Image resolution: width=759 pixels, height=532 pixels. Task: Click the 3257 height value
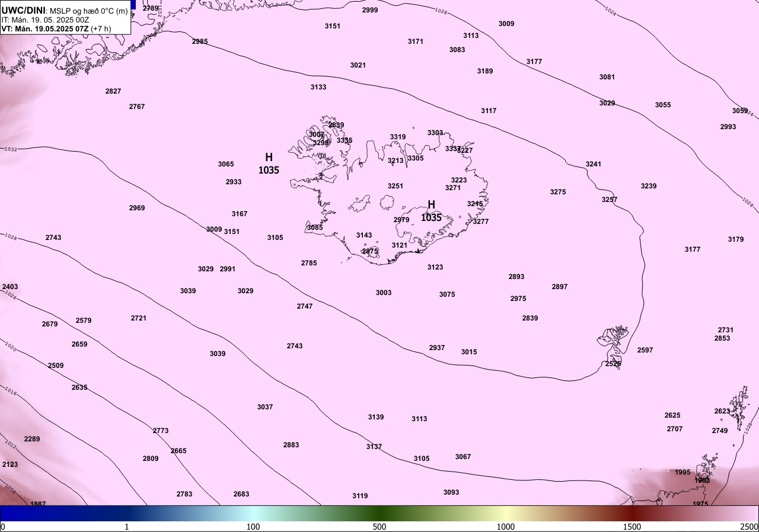[610, 200]
